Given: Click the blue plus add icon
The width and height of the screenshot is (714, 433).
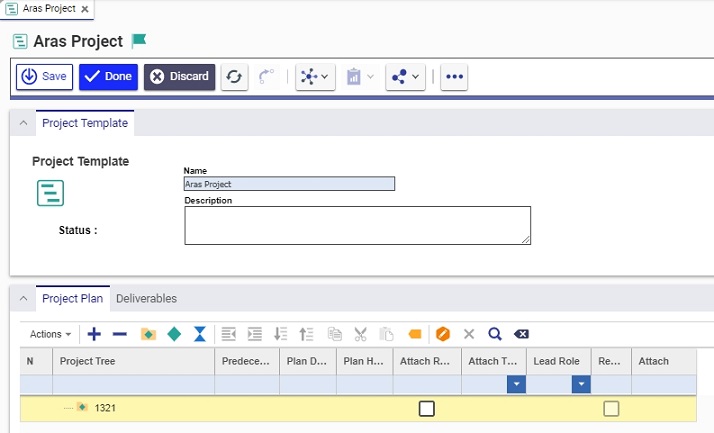Looking at the screenshot, I should pyautogui.click(x=94, y=334).
